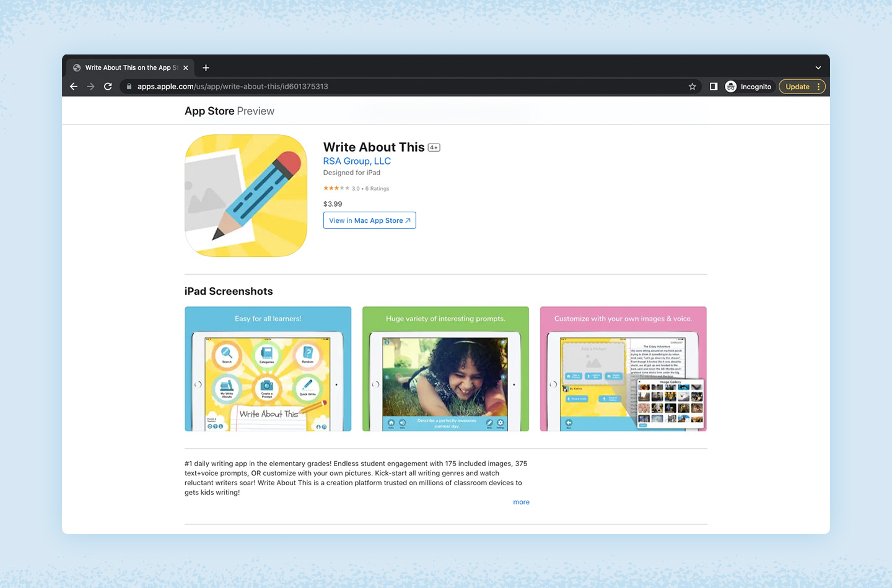This screenshot has width=892, height=588.
Task: Click the browser forward arrow
Action: point(90,87)
